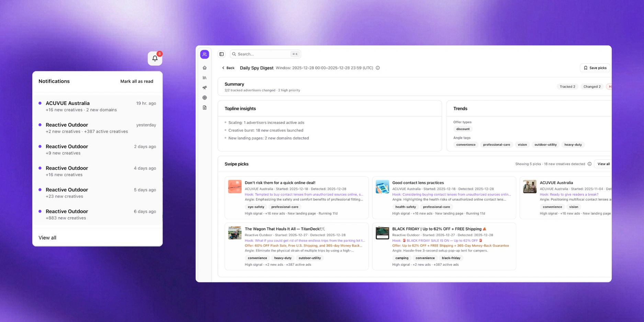Select the library icon in the sidebar

click(205, 78)
